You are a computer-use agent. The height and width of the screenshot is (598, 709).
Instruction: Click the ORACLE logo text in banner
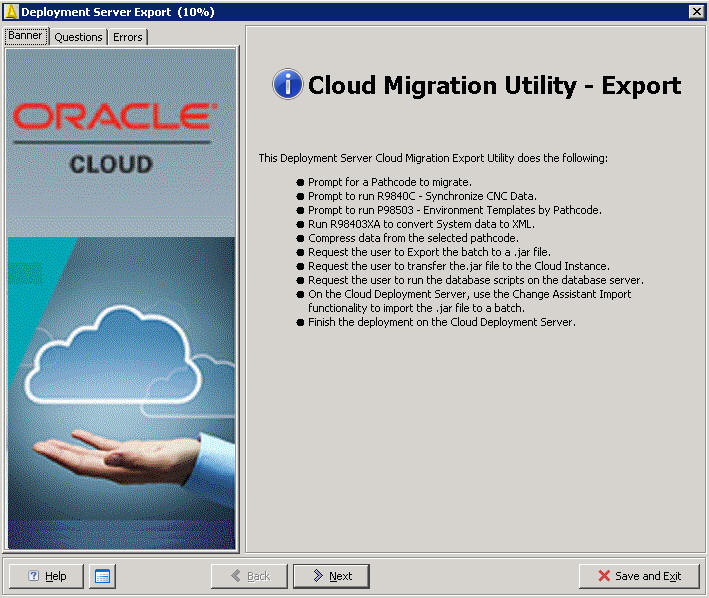click(x=115, y=116)
